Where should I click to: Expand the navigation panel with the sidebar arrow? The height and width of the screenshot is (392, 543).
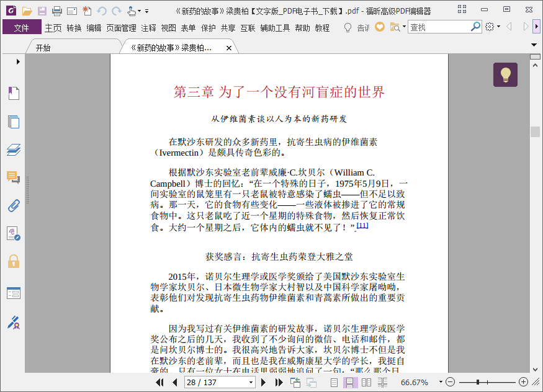coord(18,61)
